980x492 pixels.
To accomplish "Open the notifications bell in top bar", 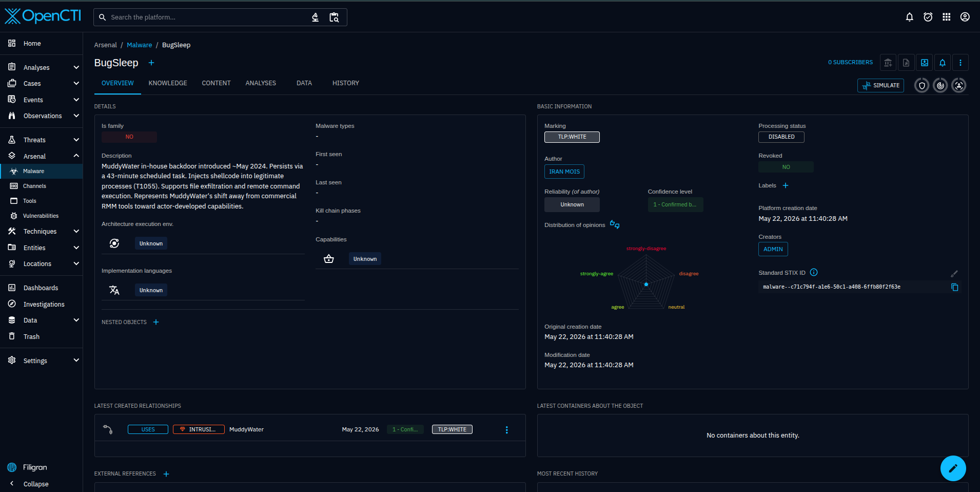I will coord(909,17).
